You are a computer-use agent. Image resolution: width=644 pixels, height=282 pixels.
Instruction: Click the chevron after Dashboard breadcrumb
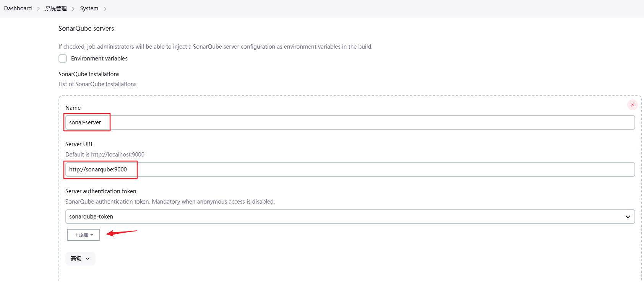[x=39, y=9]
